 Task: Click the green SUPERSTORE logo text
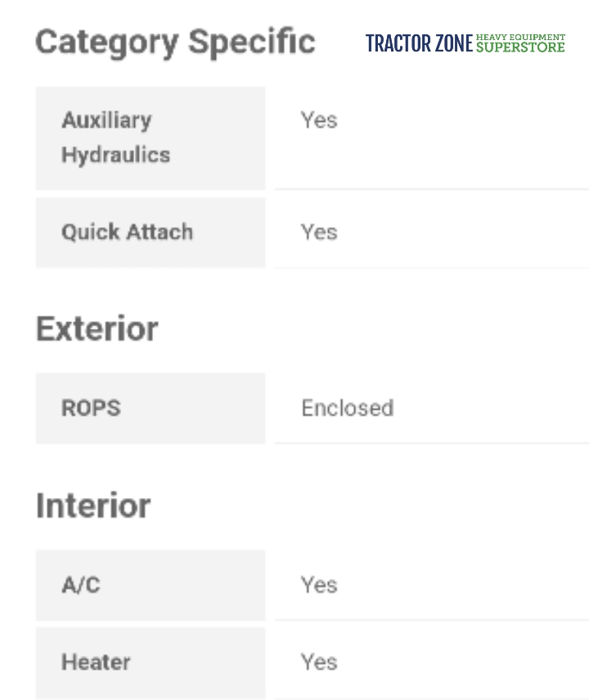[x=520, y=47]
